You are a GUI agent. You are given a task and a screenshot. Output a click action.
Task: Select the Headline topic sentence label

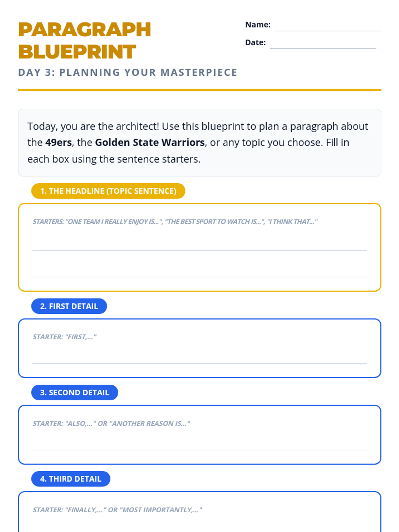pyautogui.click(x=108, y=191)
